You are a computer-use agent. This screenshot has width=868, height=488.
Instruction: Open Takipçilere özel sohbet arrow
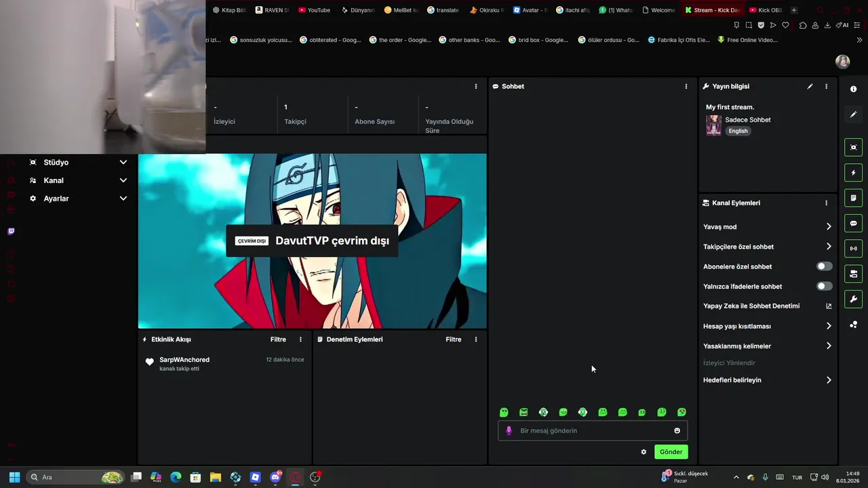829,247
